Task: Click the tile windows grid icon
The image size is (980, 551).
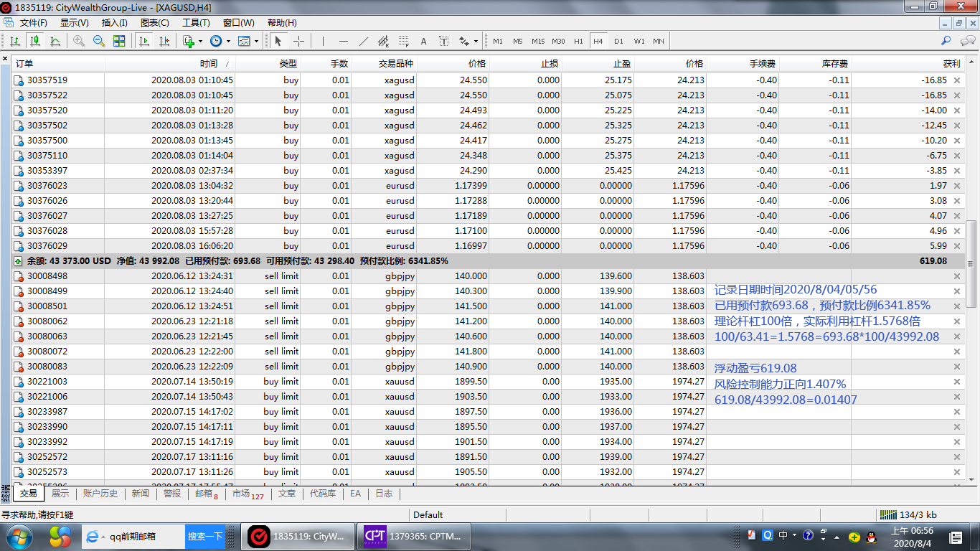Action: [x=119, y=41]
